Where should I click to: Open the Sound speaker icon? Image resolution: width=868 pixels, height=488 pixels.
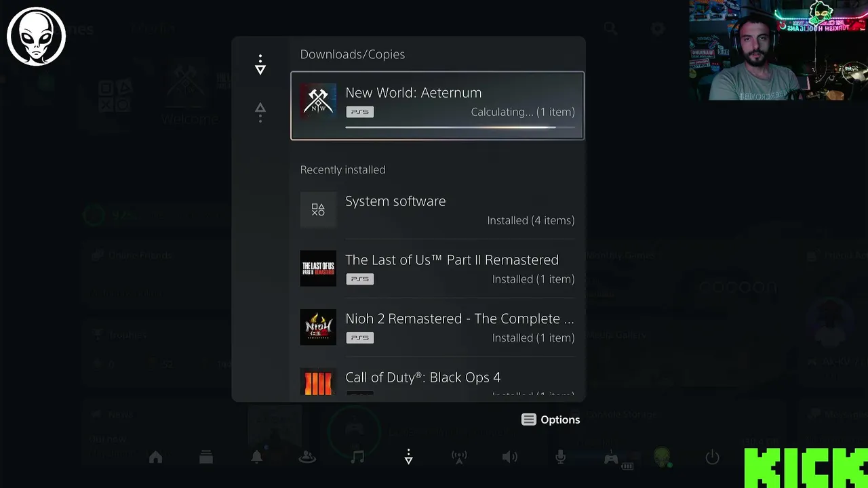click(510, 457)
